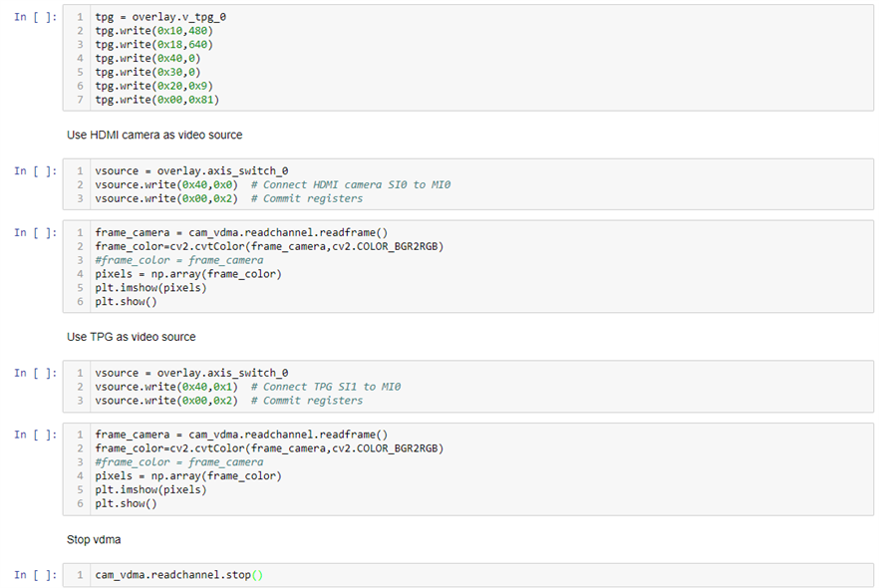Click the 'Connect HDMI camera SI0 to MI0' comment

pos(324,184)
